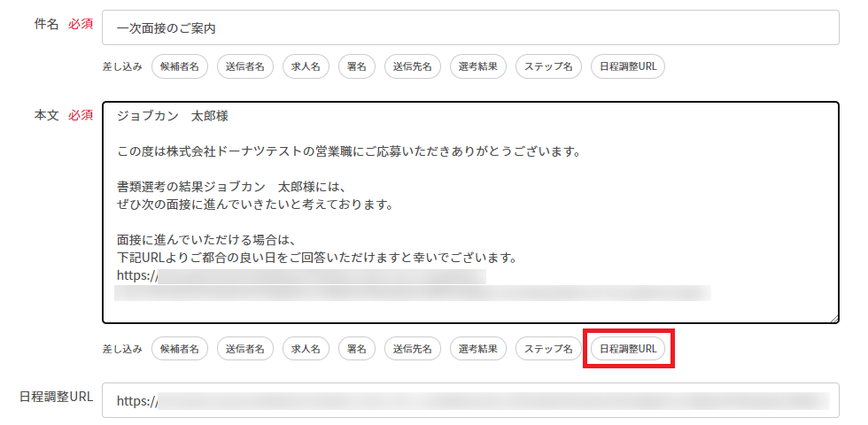The height and width of the screenshot is (425, 868).
Task: Insert 選考結果 tag under the subject field
Action: [478, 66]
